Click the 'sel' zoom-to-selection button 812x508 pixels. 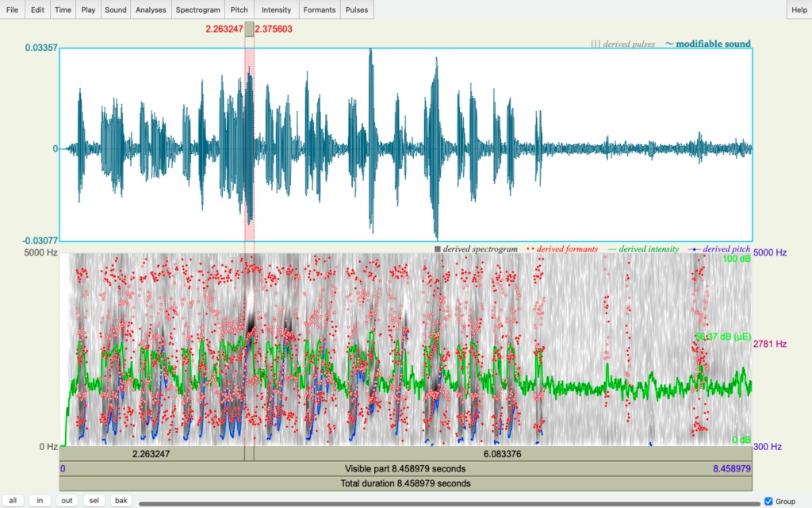[94, 501]
